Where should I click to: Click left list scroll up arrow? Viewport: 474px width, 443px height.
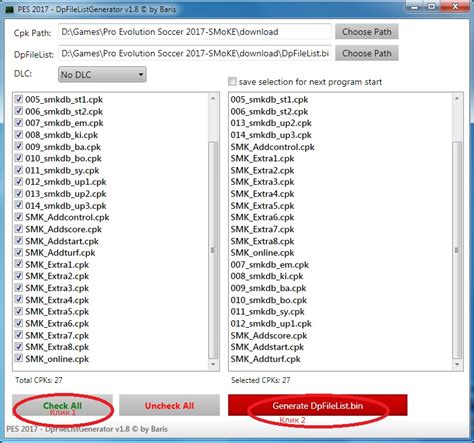pyautogui.click(x=213, y=99)
